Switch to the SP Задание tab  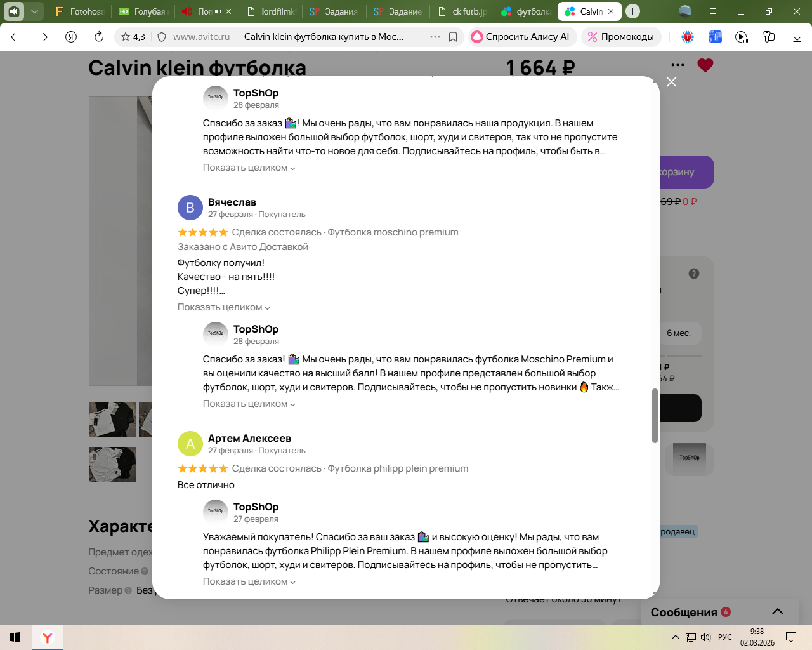pos(398,11)
